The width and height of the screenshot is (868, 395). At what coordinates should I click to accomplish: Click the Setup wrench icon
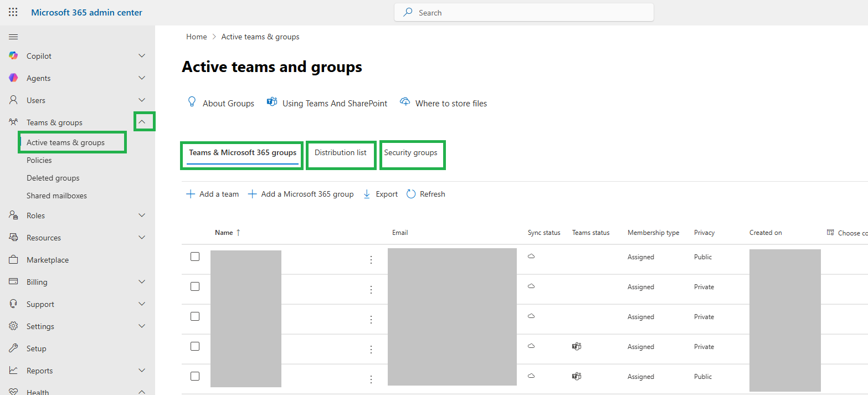click(13, 348)
